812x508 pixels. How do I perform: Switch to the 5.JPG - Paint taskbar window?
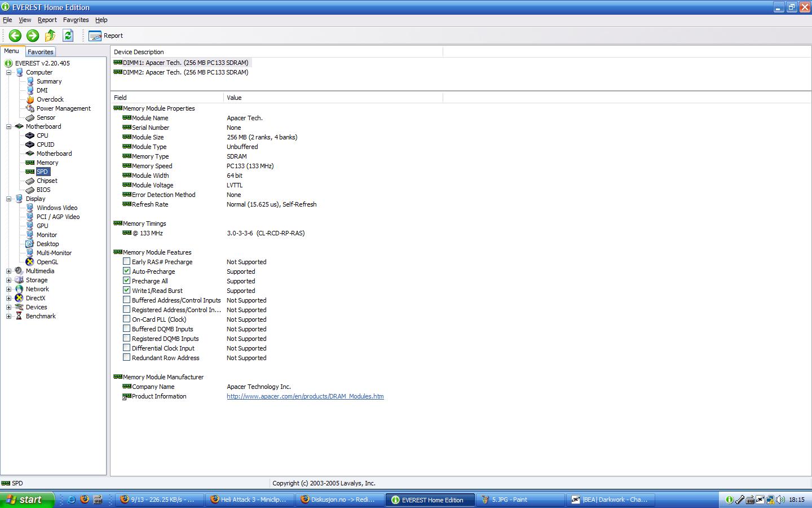click(520, 500)
